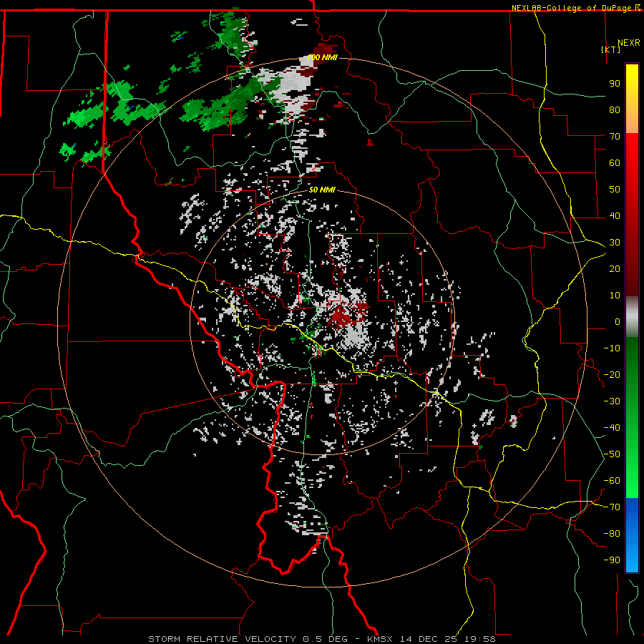
Task: Select the -80 value on velocity scale
Action: point(612,534)
